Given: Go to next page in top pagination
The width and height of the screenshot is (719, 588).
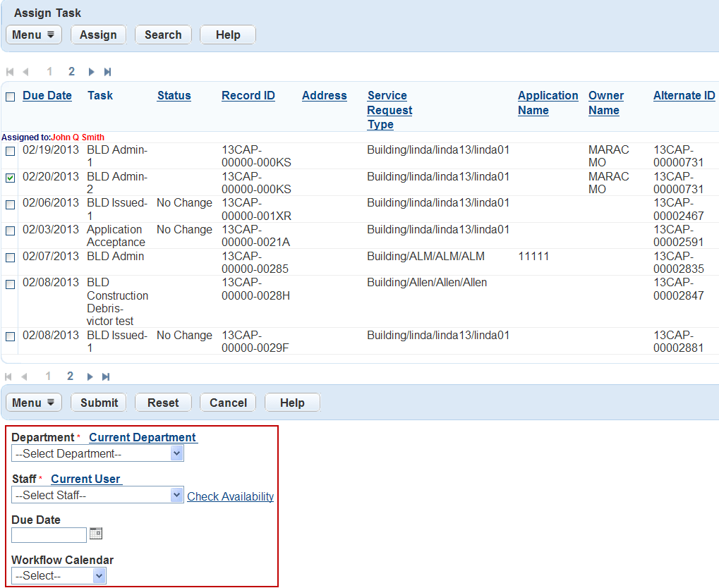Looking at the screenshot, I should [91, 72].
